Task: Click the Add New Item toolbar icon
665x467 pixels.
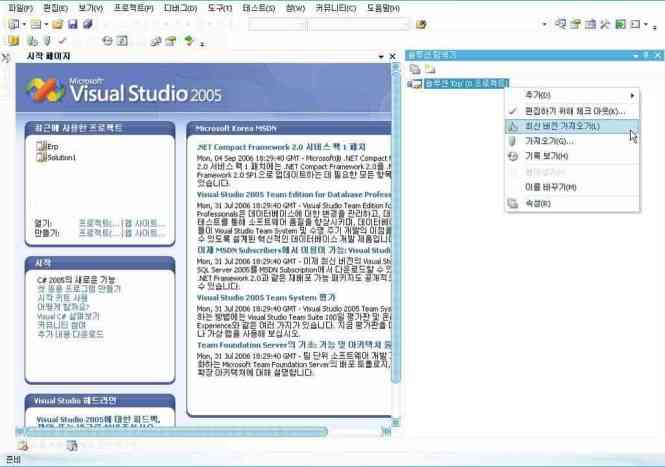Action: click(x=36, y=24)
